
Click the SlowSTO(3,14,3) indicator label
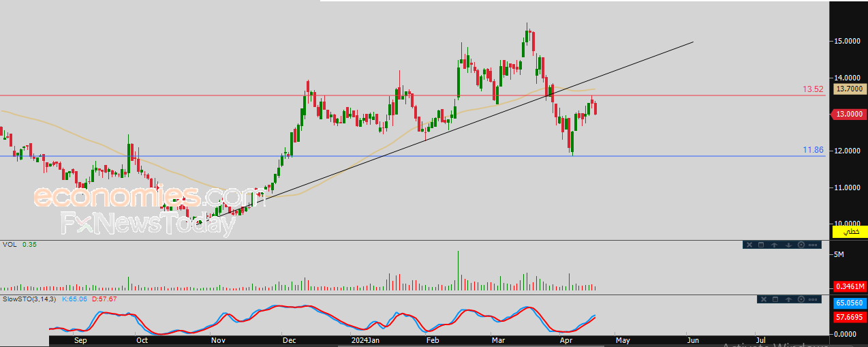[x=29, y=299]
